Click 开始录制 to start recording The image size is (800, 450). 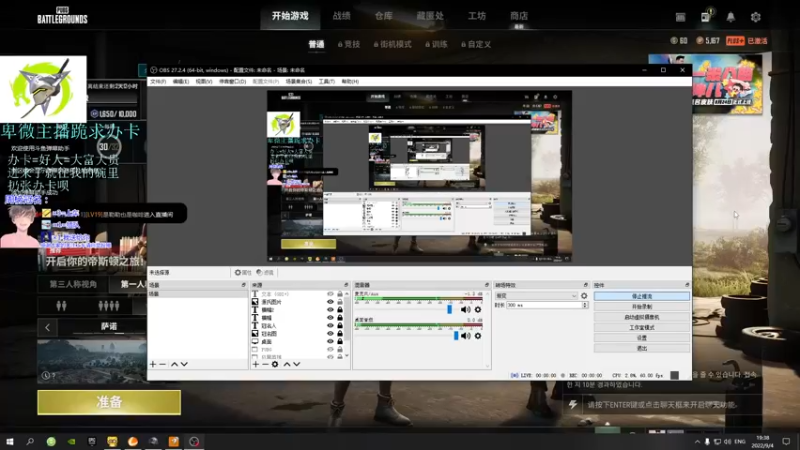(642, 307)
